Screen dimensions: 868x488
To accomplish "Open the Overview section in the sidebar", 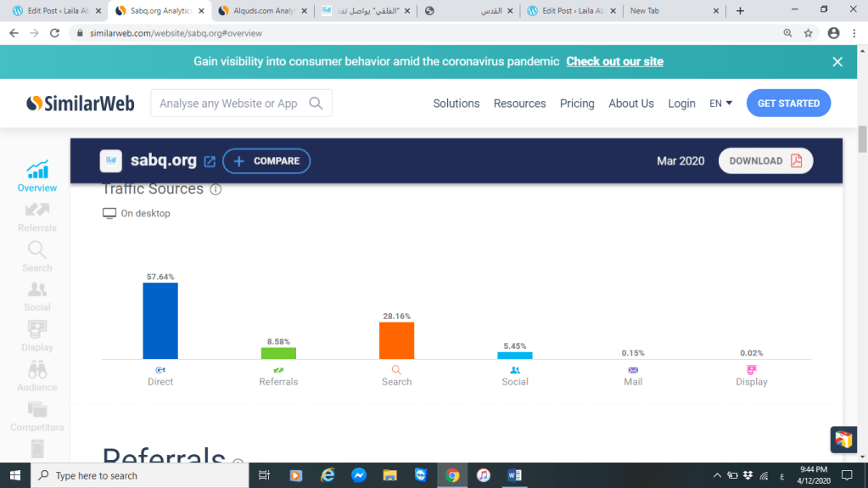I will point(37,176).
